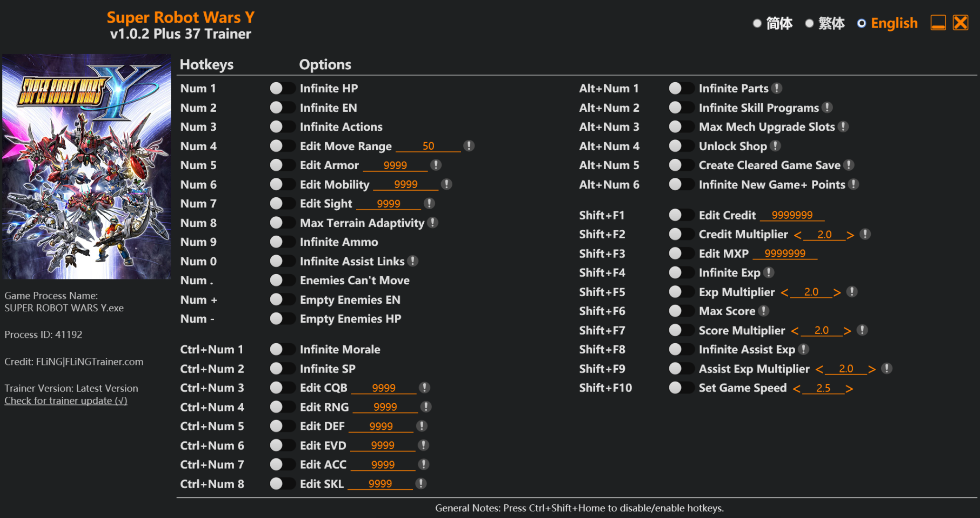This screenshot has width=980, height=518.
Task: Decrease Exp Multiplier with left arrow
Action: point(785,292)
